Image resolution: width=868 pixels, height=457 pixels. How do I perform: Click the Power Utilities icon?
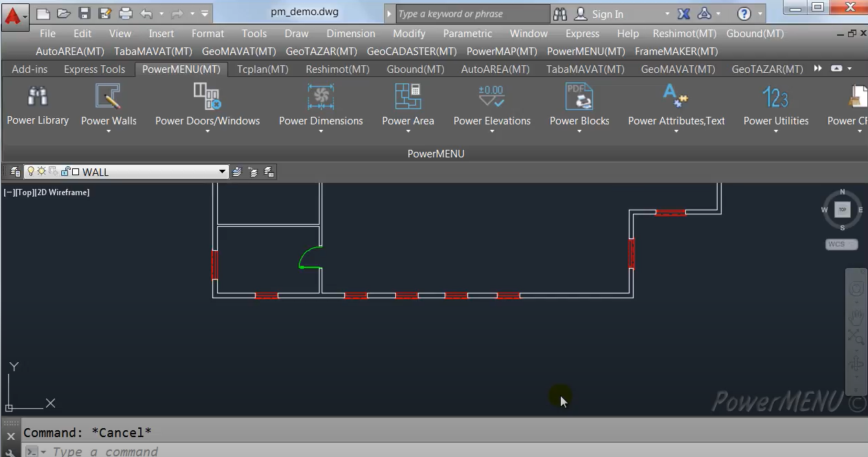coord(776,96)
